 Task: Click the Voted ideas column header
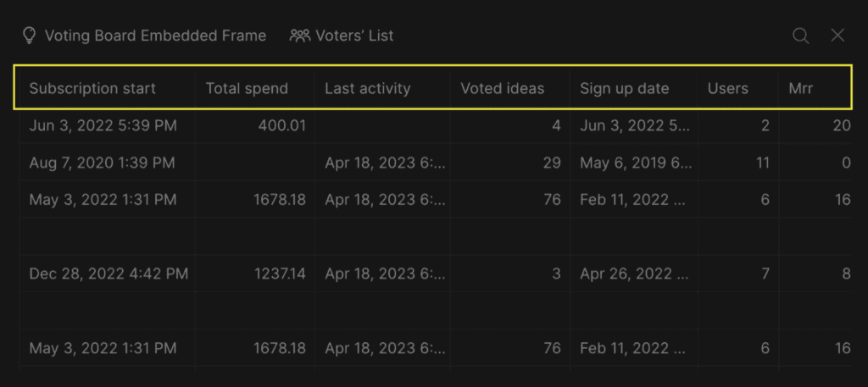click(x=503, y=88)
